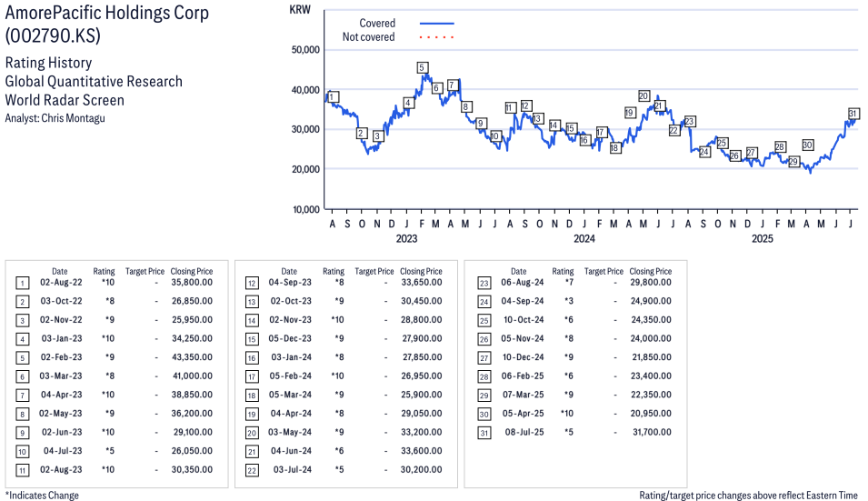The height and width of the screenshot is (501, 868).
Task: Click the numbered box 10 in the table
Action: (22, 452)
